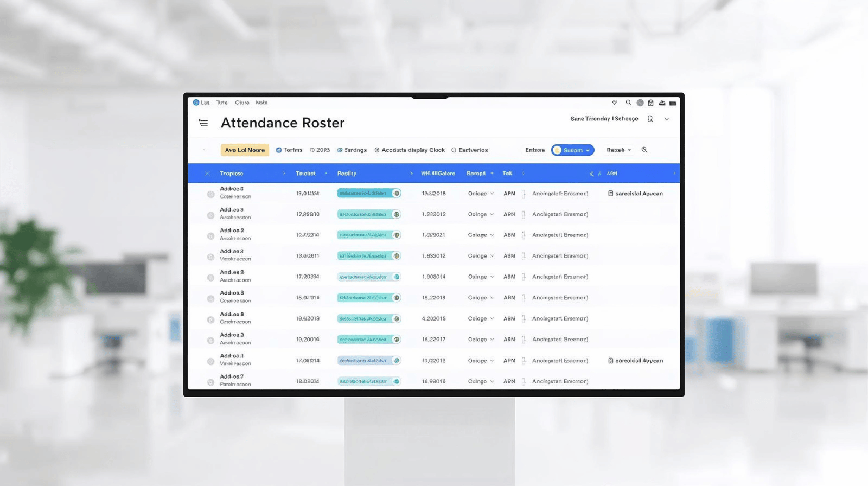Click the bookmark icon next to Sane Tironday
This screenshot has height=486, width=868.
650,119
